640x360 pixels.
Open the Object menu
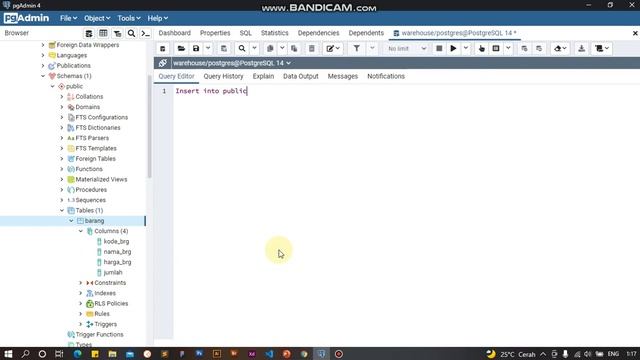97,18
